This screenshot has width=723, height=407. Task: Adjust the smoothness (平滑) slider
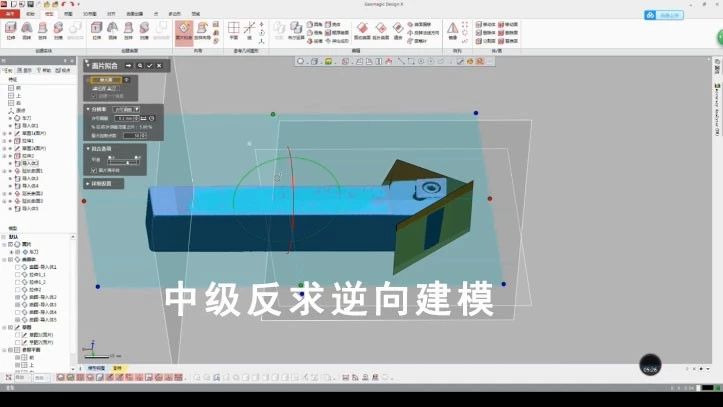pyautogui.click(x=123, y=159)
